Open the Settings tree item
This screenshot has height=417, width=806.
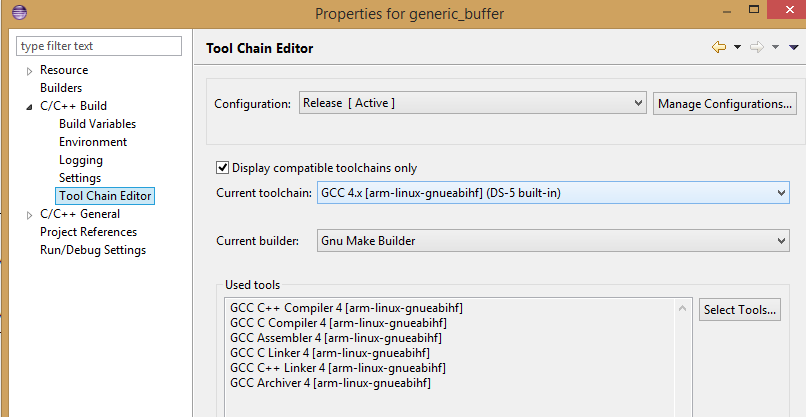click(80, 178)
